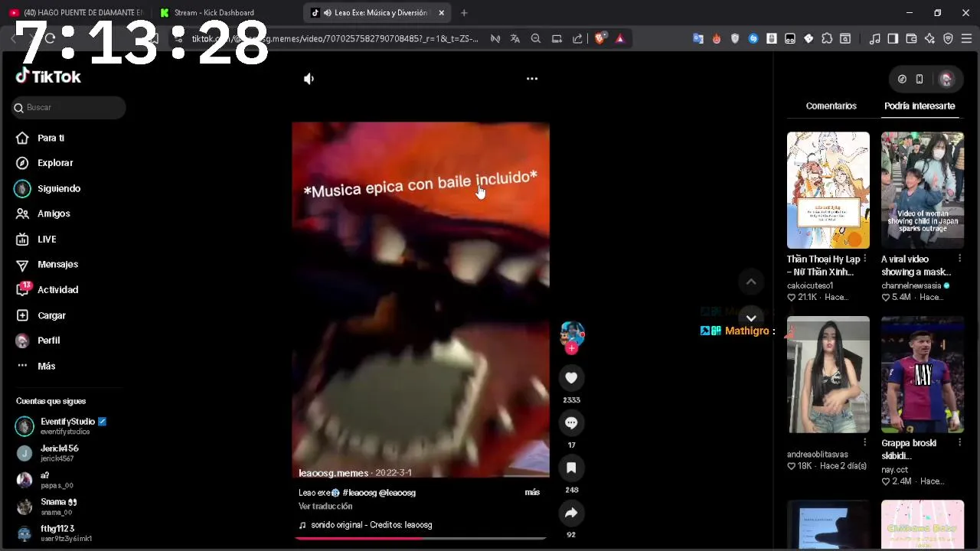Open Amigos section

pyautogui.click(x=54, y=214)
